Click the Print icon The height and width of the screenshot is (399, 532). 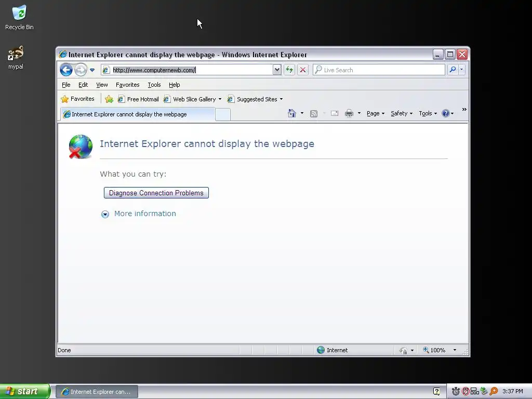point(349,113)
